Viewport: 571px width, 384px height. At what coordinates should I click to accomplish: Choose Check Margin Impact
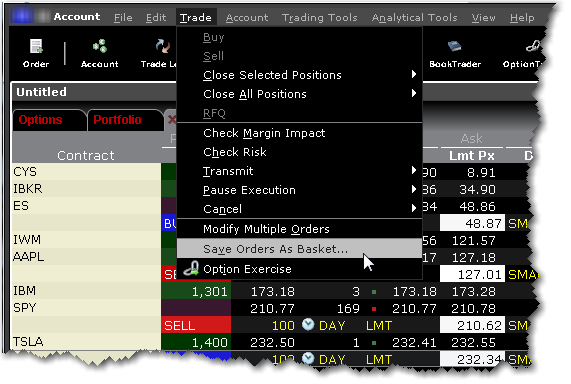pyautogui.click(x=264, y=133)
